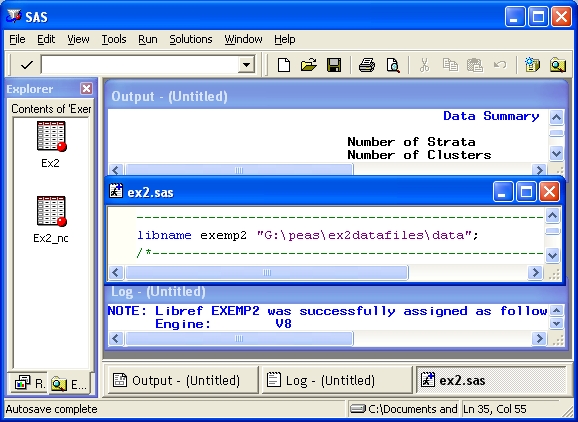Click Output window scroll up arrow
Viewport: 578px width, 422px height.
556,118
